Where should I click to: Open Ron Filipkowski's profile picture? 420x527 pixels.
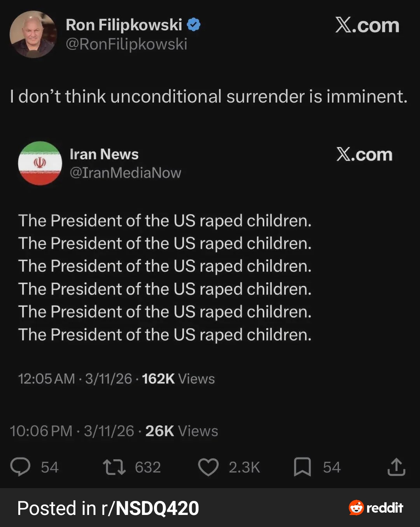(x=33, y=34)
